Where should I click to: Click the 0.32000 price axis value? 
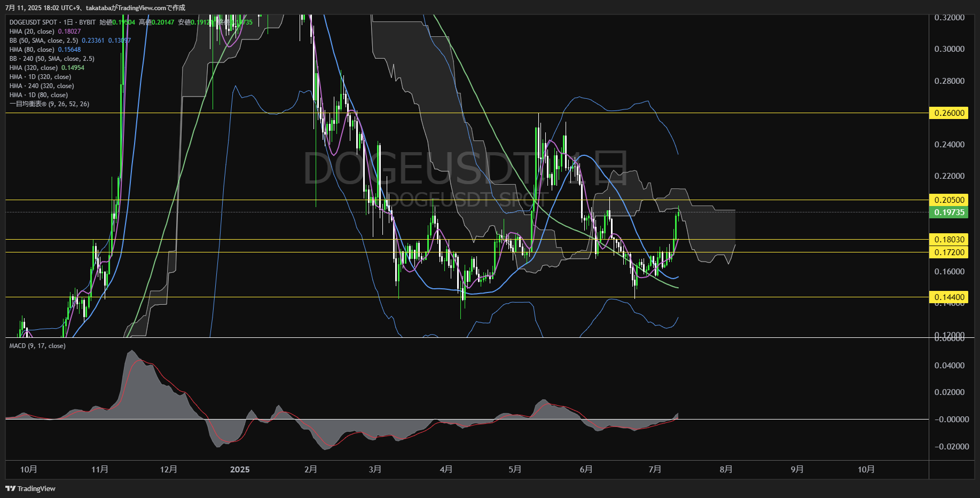[x=949, y=18]
